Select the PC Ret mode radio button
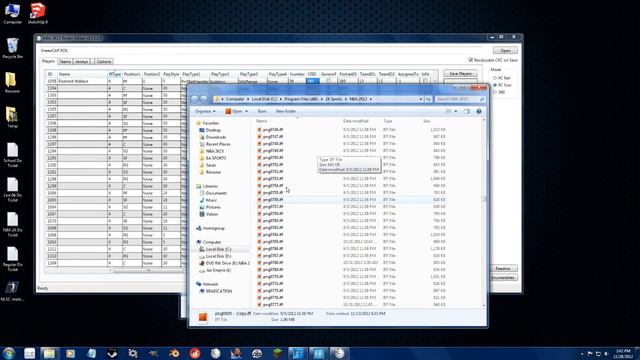640x360 pixels. click(x=495, y=78)
